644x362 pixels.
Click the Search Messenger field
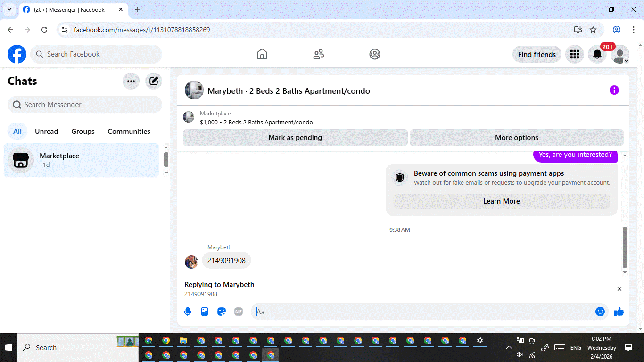(85, 105)
